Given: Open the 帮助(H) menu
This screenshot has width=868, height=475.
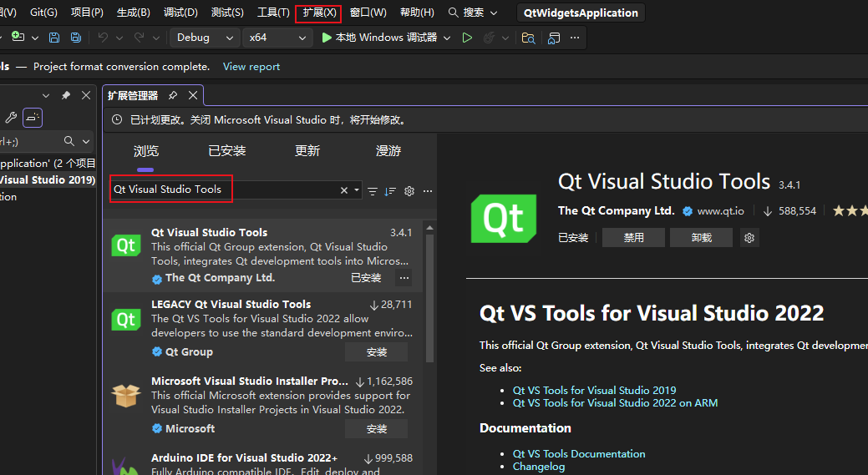Looking at the screenshot, I should [x=417, y=13].
